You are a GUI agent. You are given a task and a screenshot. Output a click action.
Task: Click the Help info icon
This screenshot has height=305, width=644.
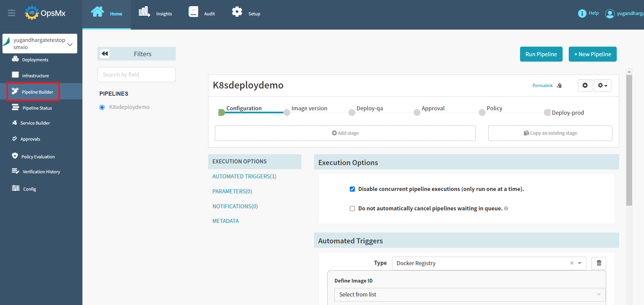[x=582, y=13]
